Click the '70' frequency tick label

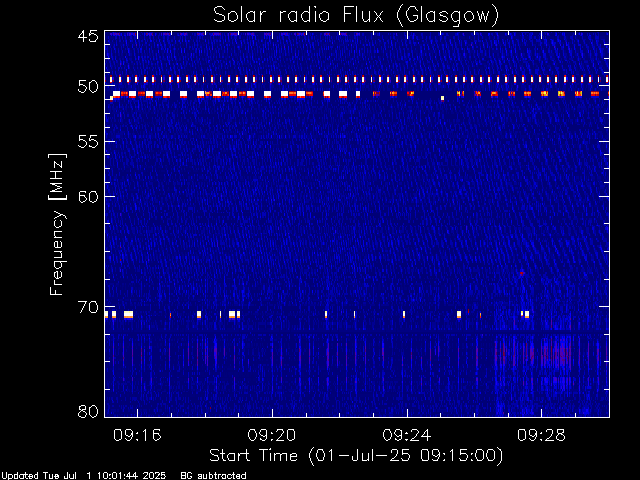coord(88,307)
